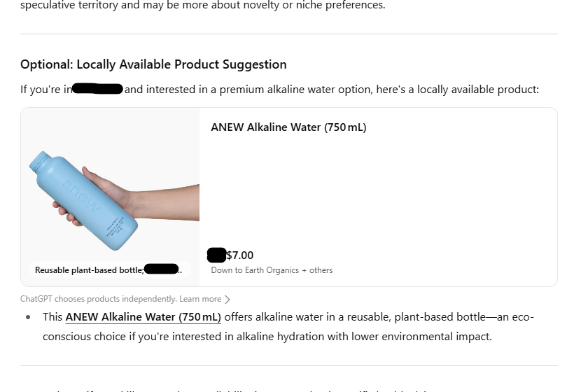Click the blacked-out location in the intro sentence

point(98,89)
